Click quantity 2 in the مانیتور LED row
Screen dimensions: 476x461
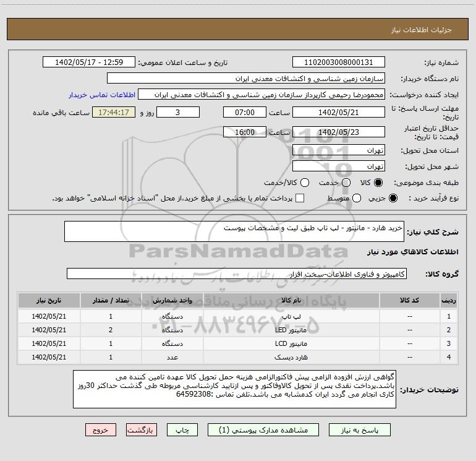coord(111,330)
